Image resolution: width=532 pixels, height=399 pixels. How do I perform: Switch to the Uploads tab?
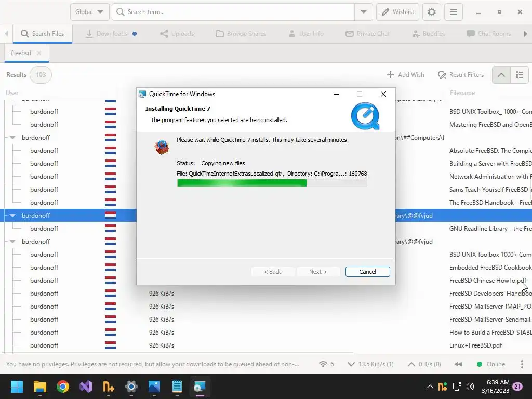point(177,34)
